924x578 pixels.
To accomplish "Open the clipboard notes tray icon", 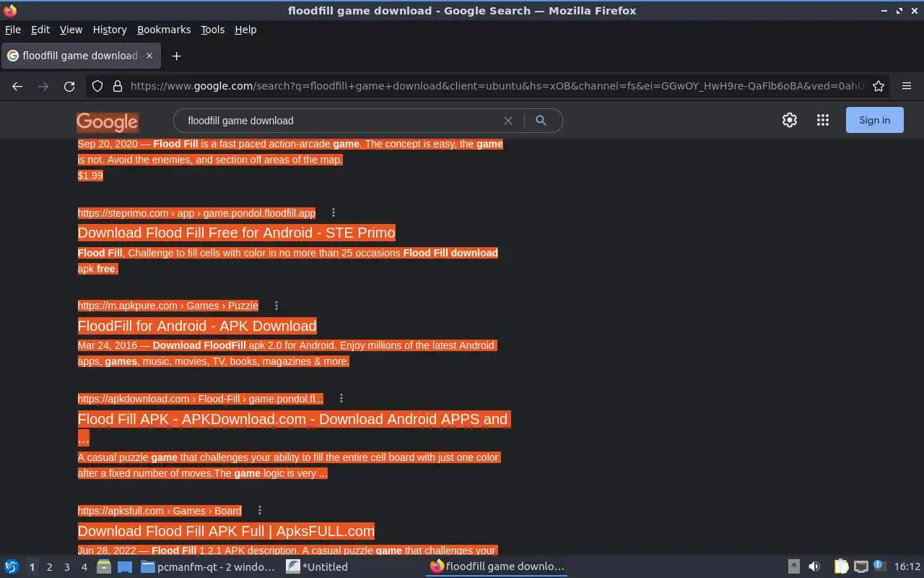I will pyautogui.click(x=842, y=567).
